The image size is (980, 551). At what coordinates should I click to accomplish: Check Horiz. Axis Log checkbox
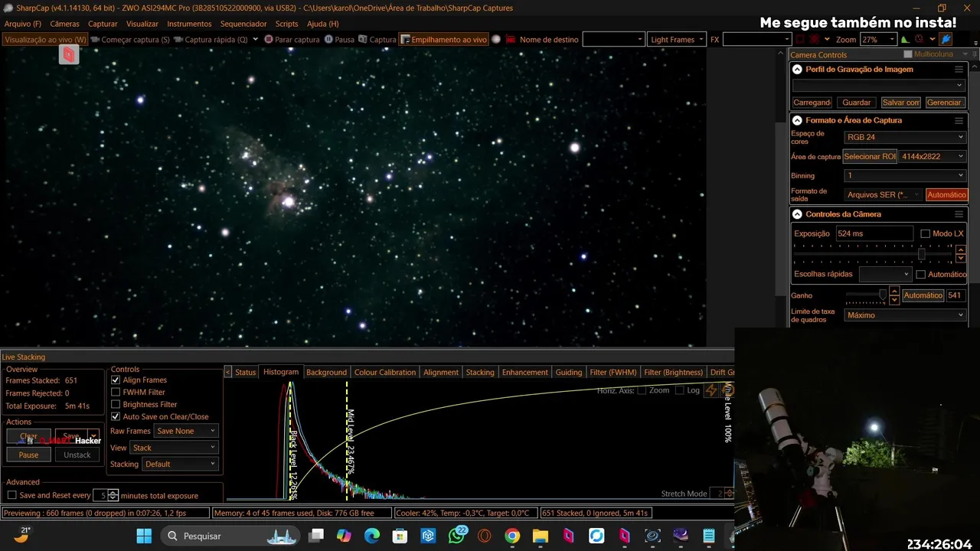(x=679, y=390)
